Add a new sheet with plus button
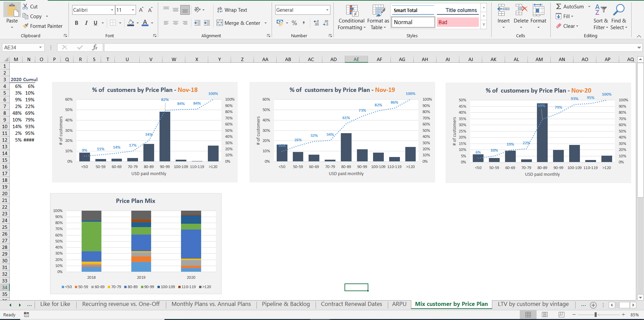644x320 pixels. 593,305
